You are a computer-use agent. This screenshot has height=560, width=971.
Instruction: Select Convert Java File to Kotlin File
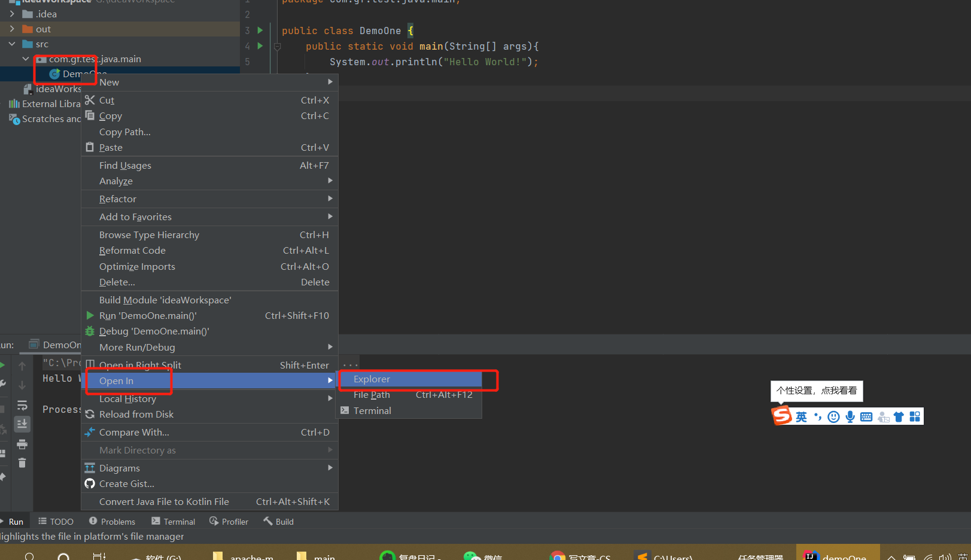pyautogui.click(x=209, y=501)
